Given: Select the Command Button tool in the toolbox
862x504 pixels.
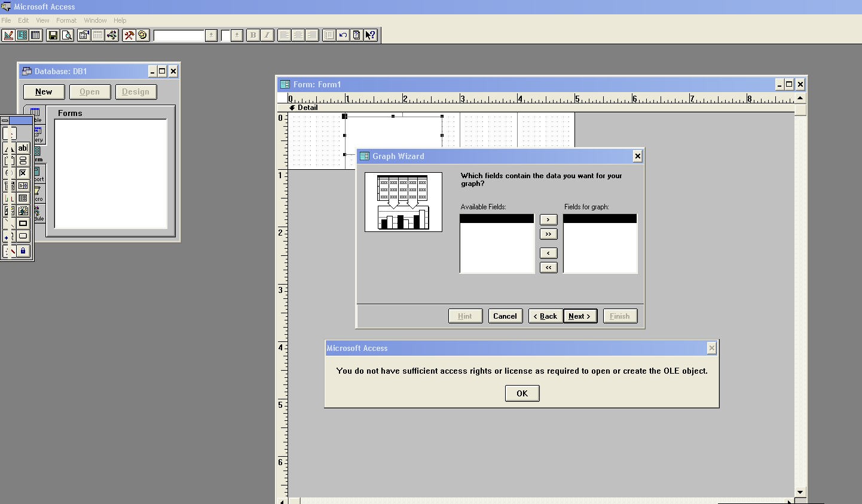Looking at the screenshot, I should click(23, 236).
